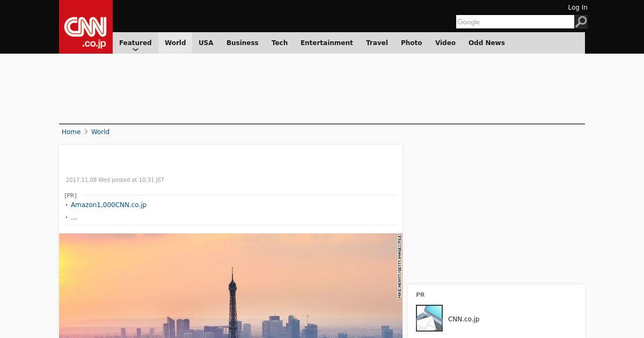The image size is (644, 338).
Task: Open the ellipsis PR link
Action: 74,217
